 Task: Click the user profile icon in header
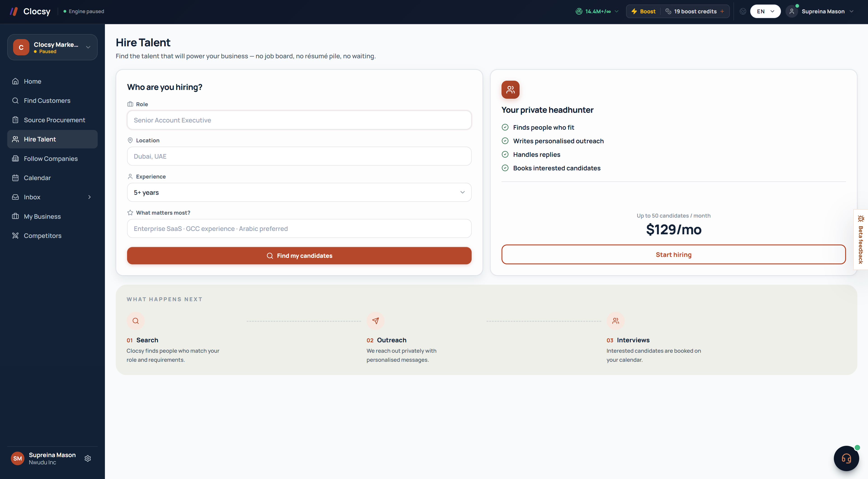pyautogui.click(x=792, y=12)
